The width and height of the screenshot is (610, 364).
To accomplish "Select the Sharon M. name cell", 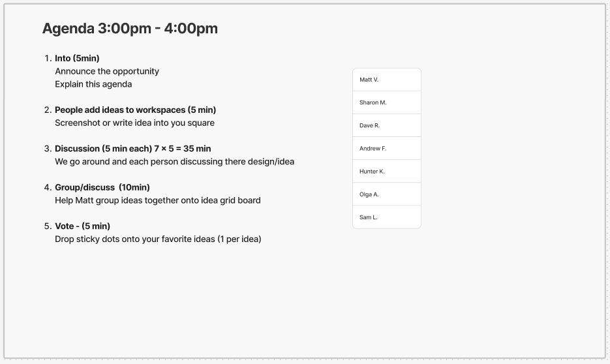I will (387, 102).
